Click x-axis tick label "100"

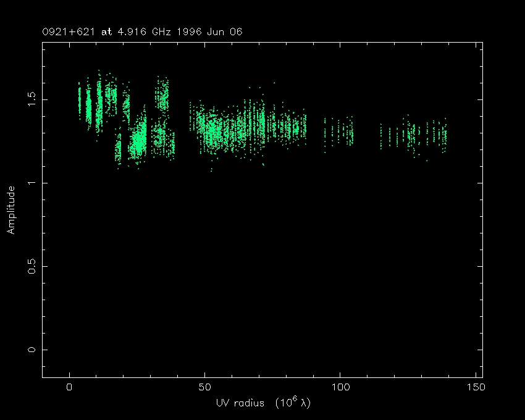click(x=340, y=388)
